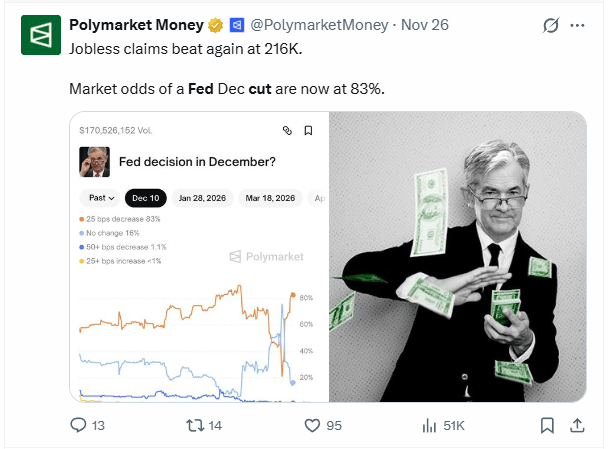This screenshot has width=616, height=449.
Task: Expand the Past dropdown
Action: [x=101, y=198]
